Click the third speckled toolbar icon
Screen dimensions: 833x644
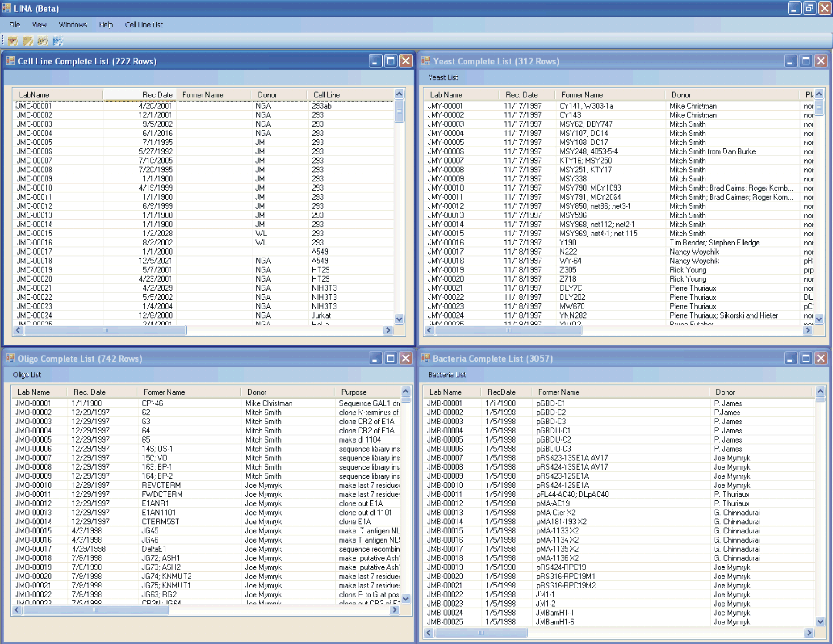pyautogui.click(x=43, y=41)
